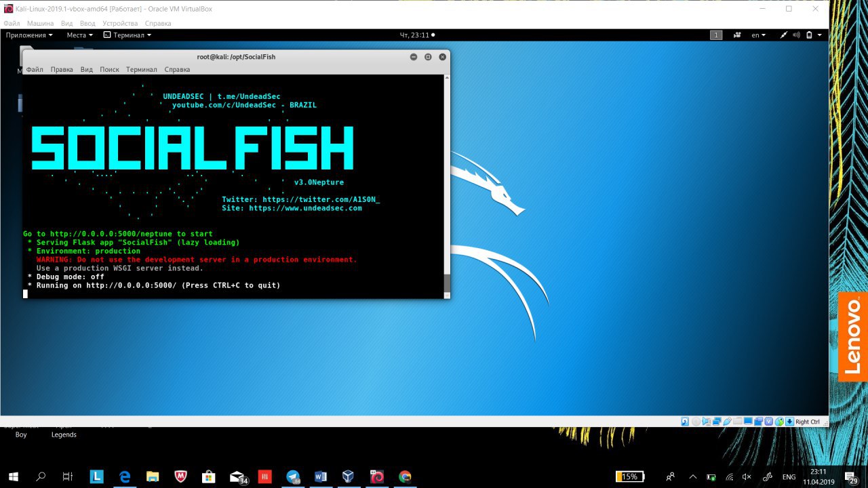
Task: Switch to running Kali VM taskbar icon
Action: click(377, 476)
